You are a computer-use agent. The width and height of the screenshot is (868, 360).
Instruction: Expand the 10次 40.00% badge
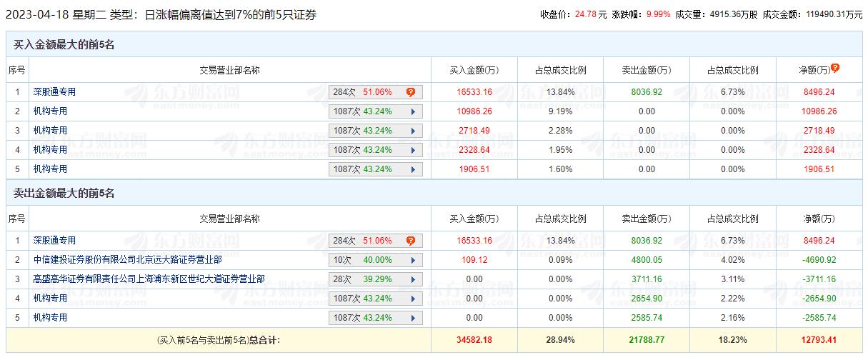[376, 260]
